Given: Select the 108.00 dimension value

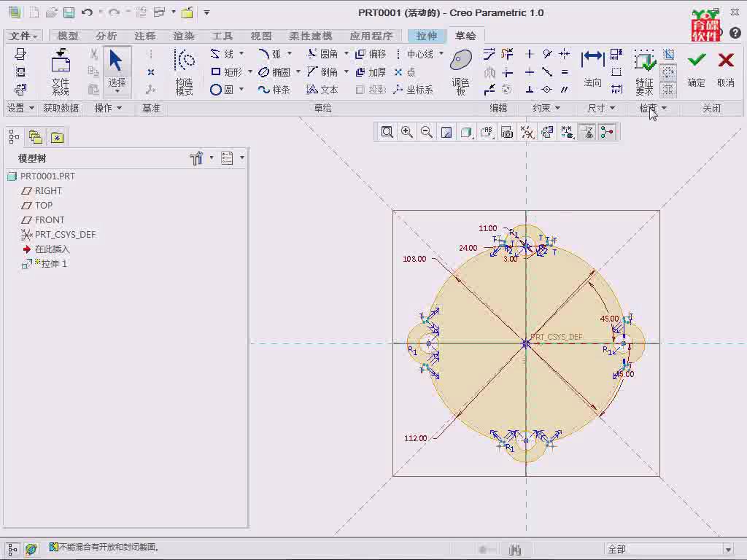Looking at the screenshot, I should pos(414,259).
